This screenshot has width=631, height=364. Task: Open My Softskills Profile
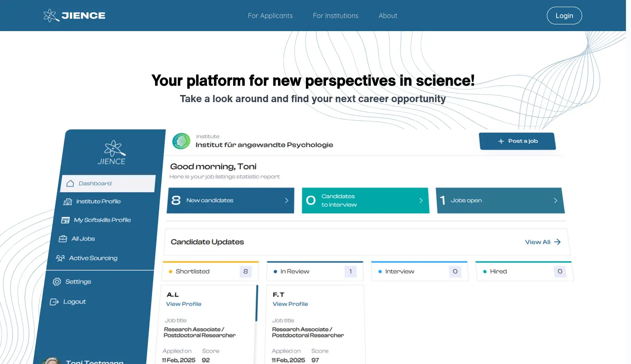(102, 220)
